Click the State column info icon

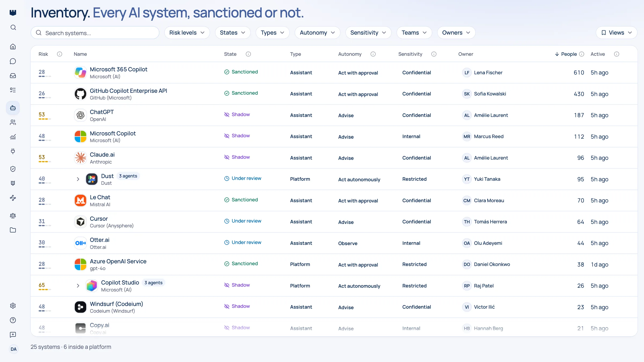(248, 54)
